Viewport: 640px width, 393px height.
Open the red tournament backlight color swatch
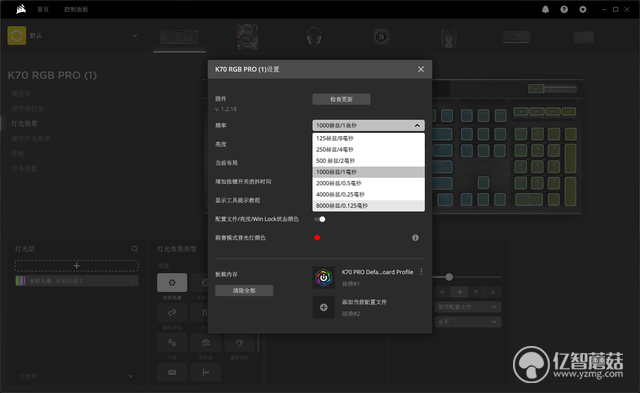317,238
